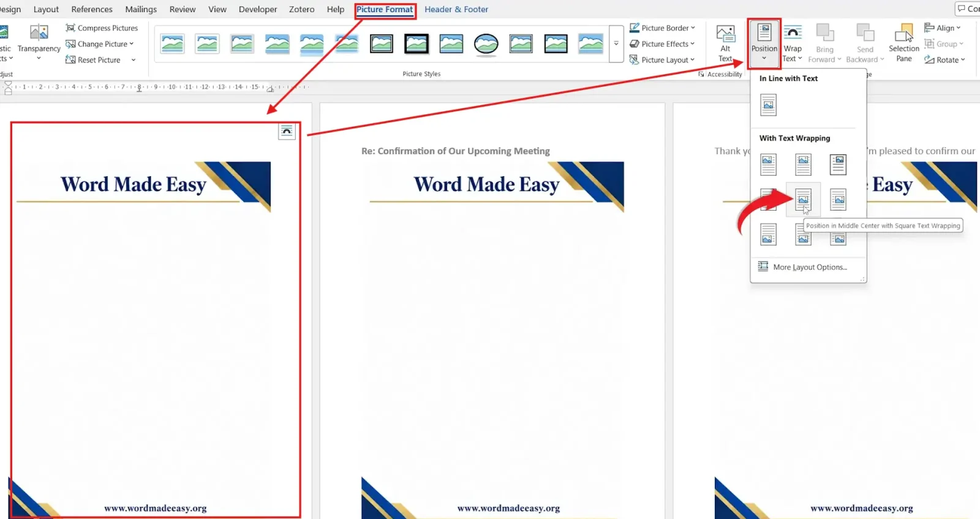
Task: Open the Accessibility group dialog launcher
Action: [x=701, y=74]
